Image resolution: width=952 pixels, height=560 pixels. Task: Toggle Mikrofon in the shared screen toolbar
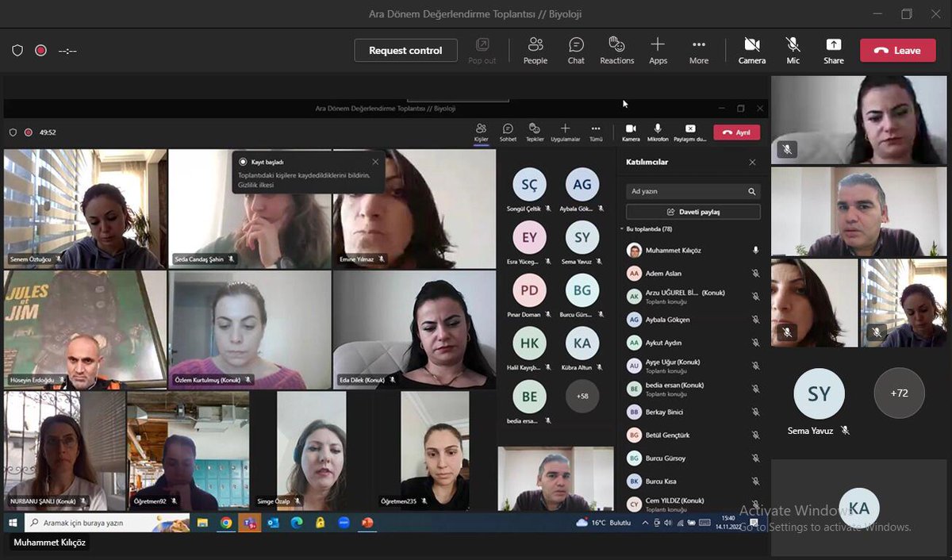pyautogui.click(x=658, y=132)
